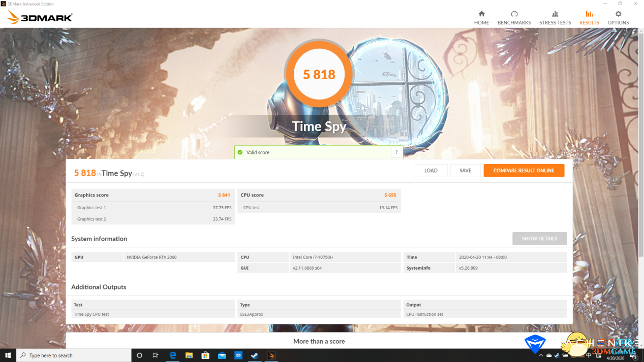The height and width of the screenshot is (362, 644).
Task: Load a saved result with LOAD
Action: click(431, 171)
